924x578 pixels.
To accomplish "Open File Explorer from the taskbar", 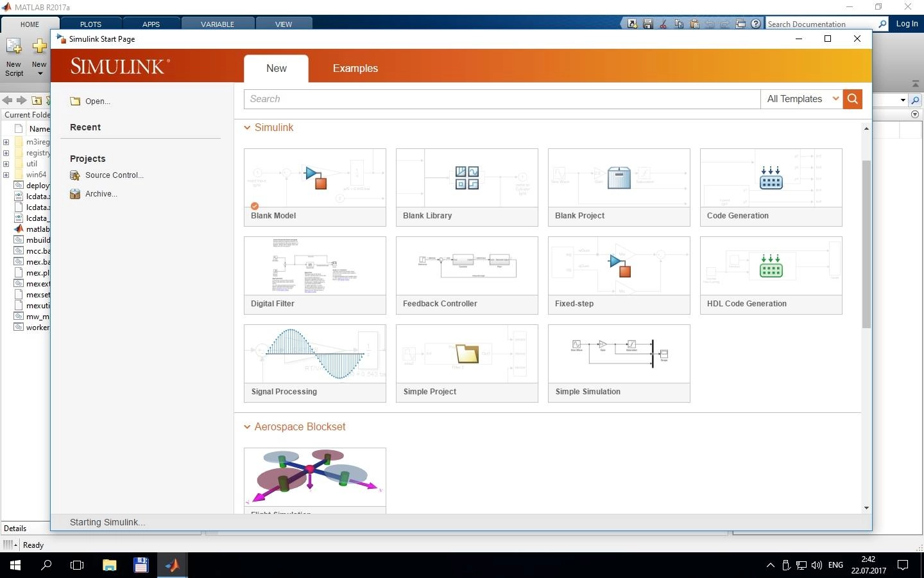I will point(109,565).
